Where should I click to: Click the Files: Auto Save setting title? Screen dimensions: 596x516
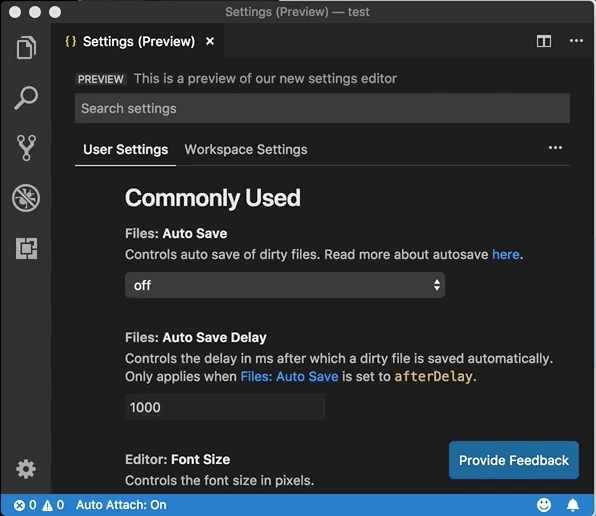pos(176,234)
